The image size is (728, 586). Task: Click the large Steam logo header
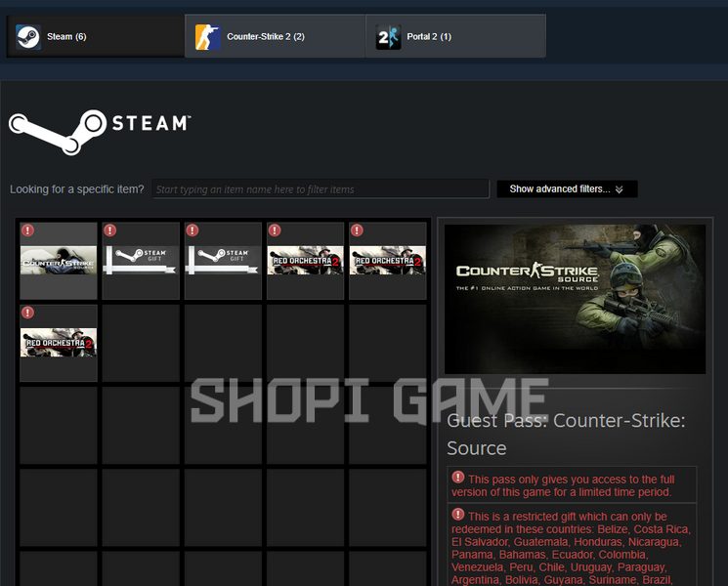tap(100, 132)
